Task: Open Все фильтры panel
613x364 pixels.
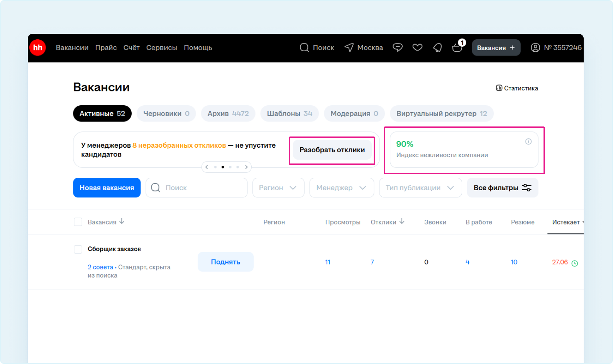Action: point(503,188)
